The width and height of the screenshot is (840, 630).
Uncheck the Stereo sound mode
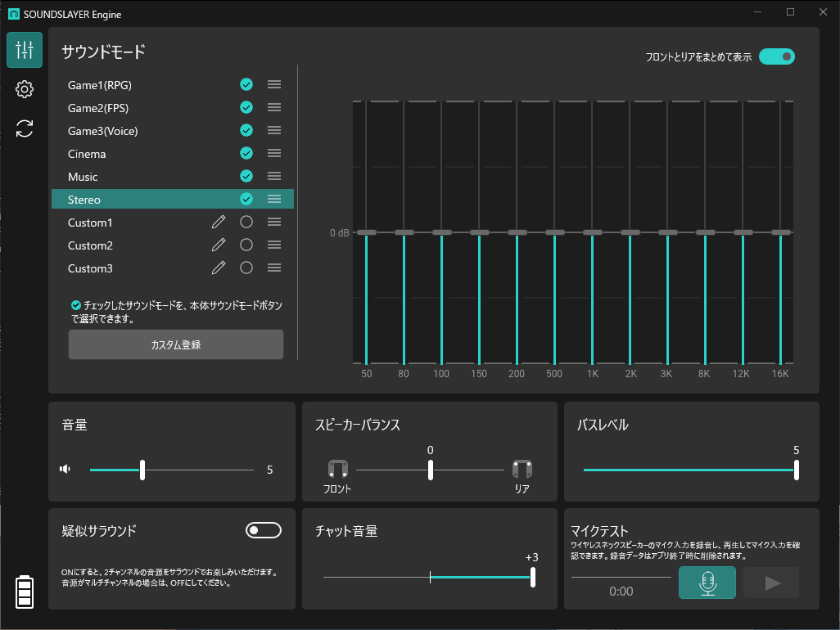tap(246, 199)
